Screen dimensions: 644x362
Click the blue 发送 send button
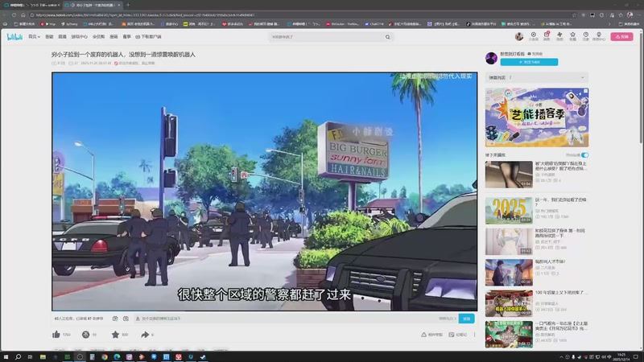click(x=466, y=319)
